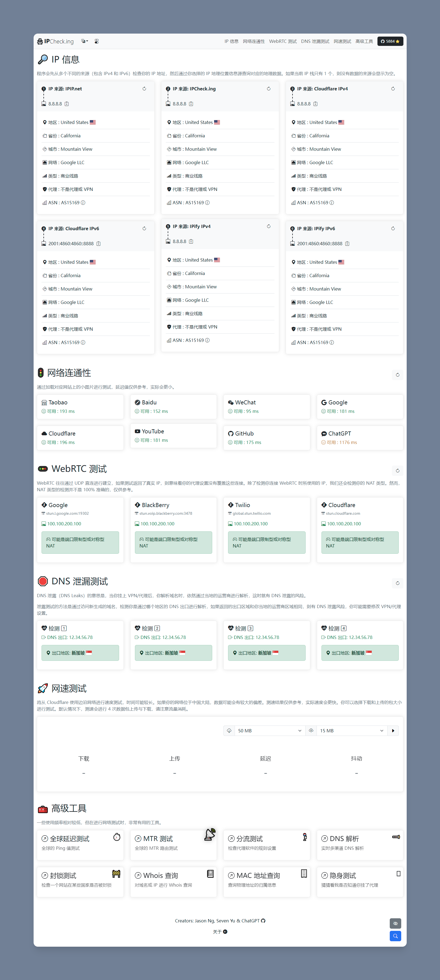440x980 pixels.
Task: Open the GitHub 5884 stars button
Action: click(x=390, y=42)
